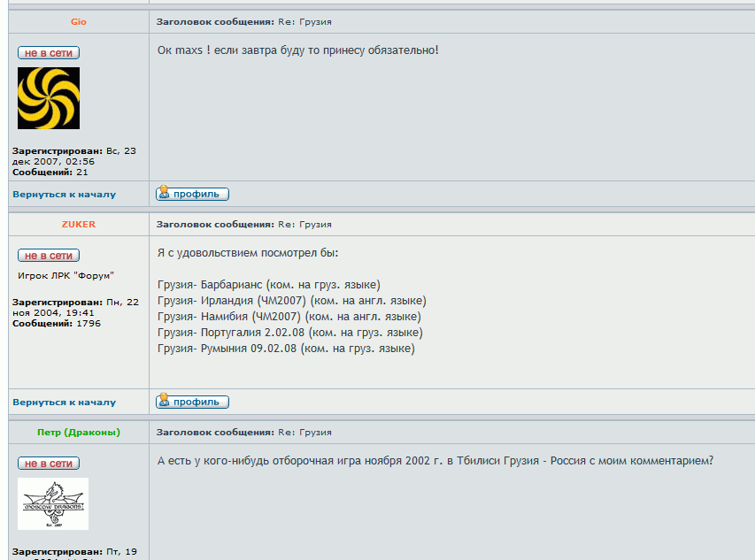The height and width of the screenshot is (560, 755).
Task: Click "Вернуться к началу" under Gio's post
Action: [x=64, y=195]
